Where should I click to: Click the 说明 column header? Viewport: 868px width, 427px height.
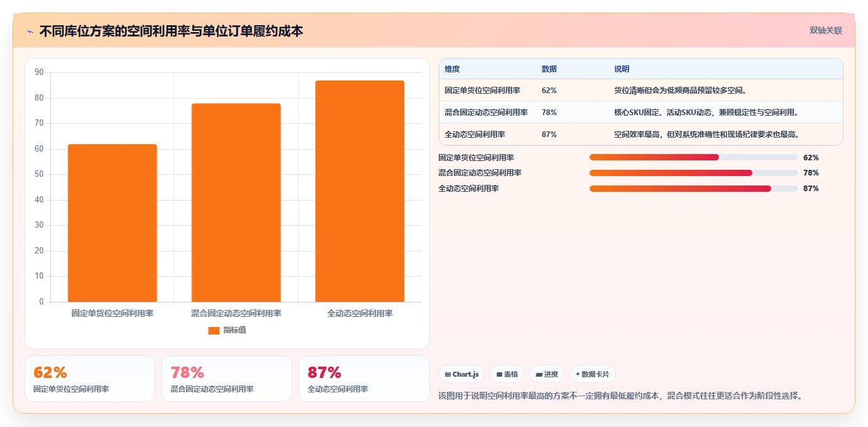pyautogui.click(x=622, y=69)
